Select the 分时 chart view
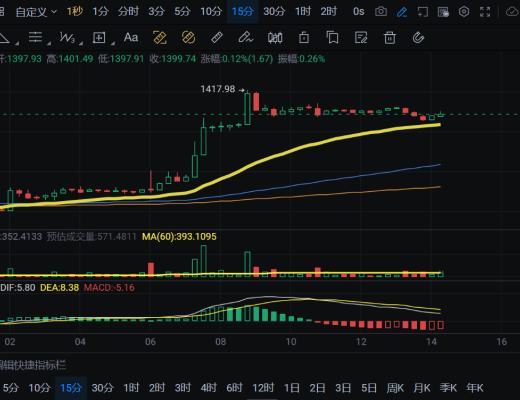This screenshot has width=520, height=400. 128,12
